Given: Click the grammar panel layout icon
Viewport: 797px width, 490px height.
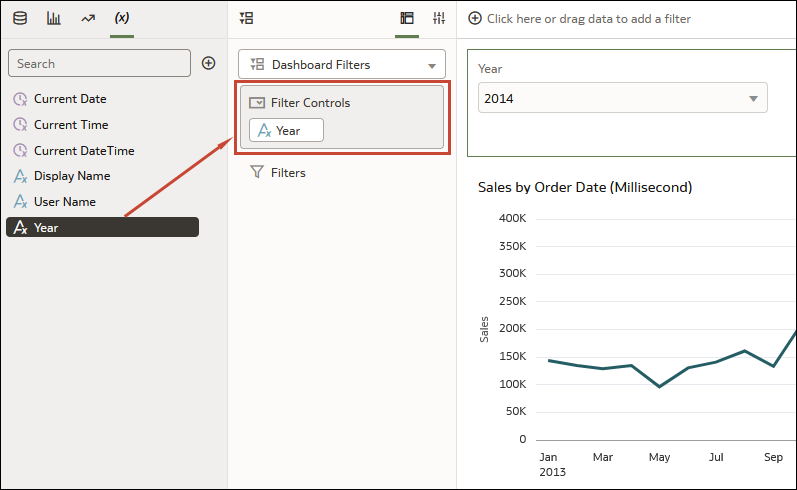Looking at the screenshot, I should pyautogui.click(x=247, y=18).
